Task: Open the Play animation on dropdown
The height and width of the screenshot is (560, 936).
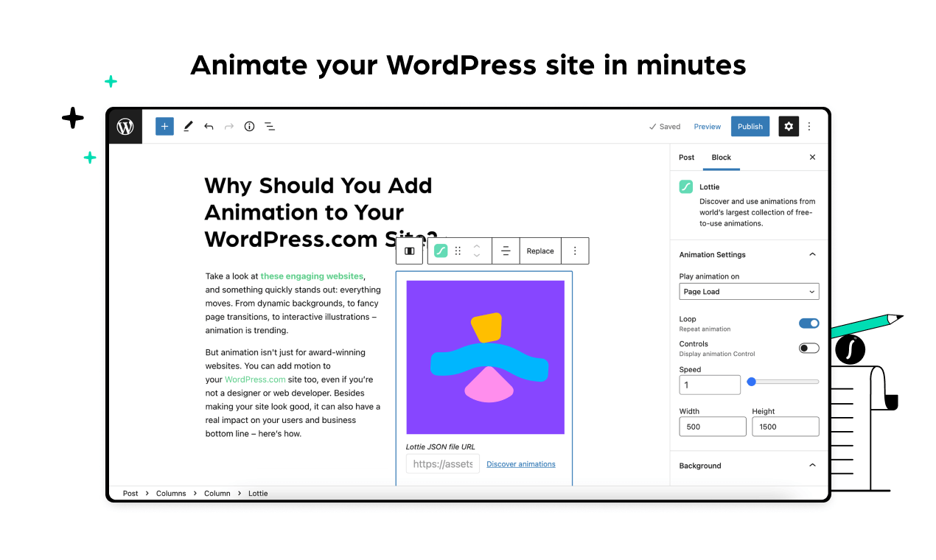Action: [749, 292]
